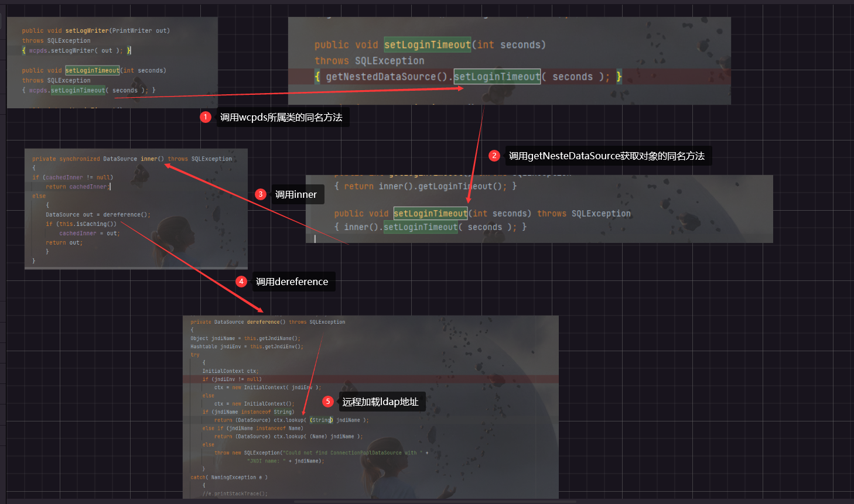This screenshot has width=854, height=504.
Task: Click the line 'ctx = new InitialContext( jndiEnv );'
Action: 268,388
